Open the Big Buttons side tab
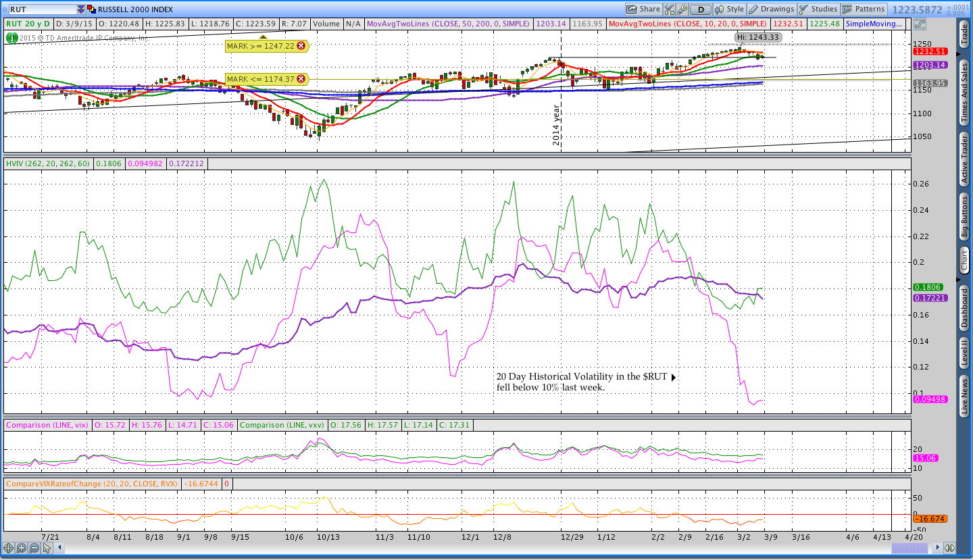Viewport: 973px width, 560px height. (x=964, y=217)
